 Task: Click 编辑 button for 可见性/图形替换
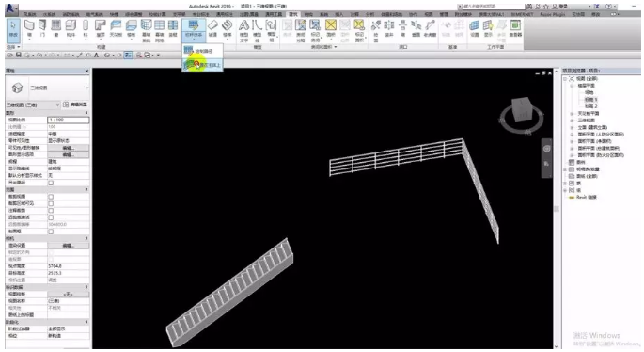69,148
